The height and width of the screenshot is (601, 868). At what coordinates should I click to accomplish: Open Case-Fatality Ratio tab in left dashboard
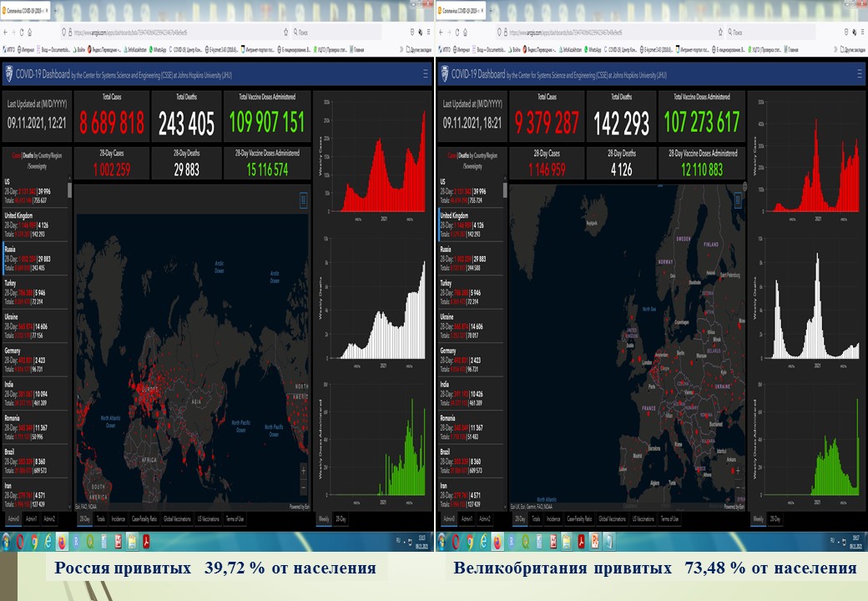(144, 519)
